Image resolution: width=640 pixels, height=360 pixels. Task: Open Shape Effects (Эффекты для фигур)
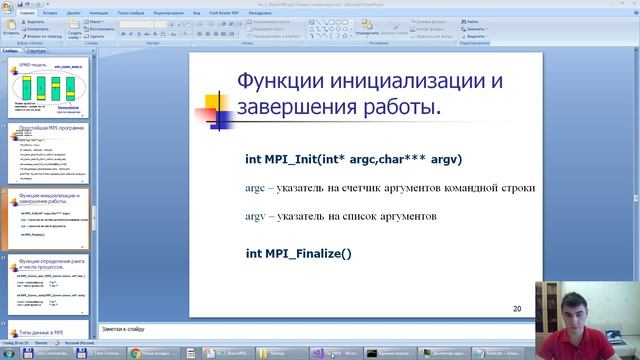[x=431, y=36]
